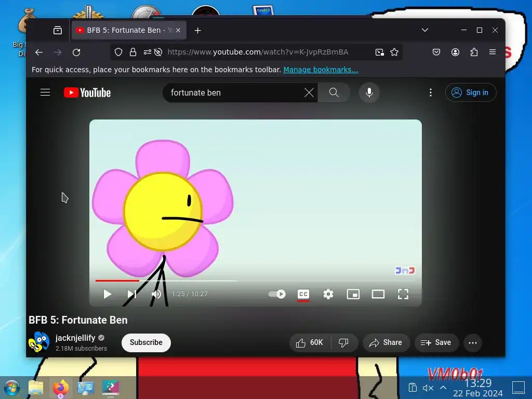Open YouTube settings three-dot menu
Screen dimensions: 532x399
431,92
